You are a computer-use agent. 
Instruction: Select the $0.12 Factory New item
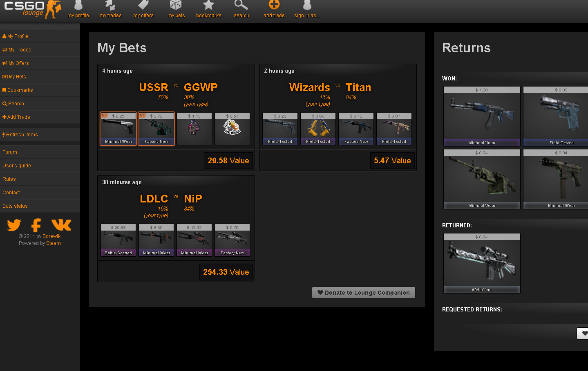pos(356,129)
